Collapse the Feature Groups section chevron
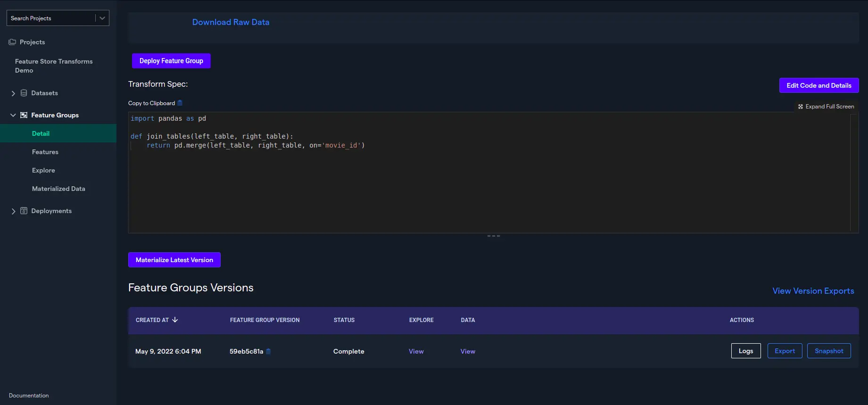The width and height of the screenshot is (868, 405). click(13, 115)
